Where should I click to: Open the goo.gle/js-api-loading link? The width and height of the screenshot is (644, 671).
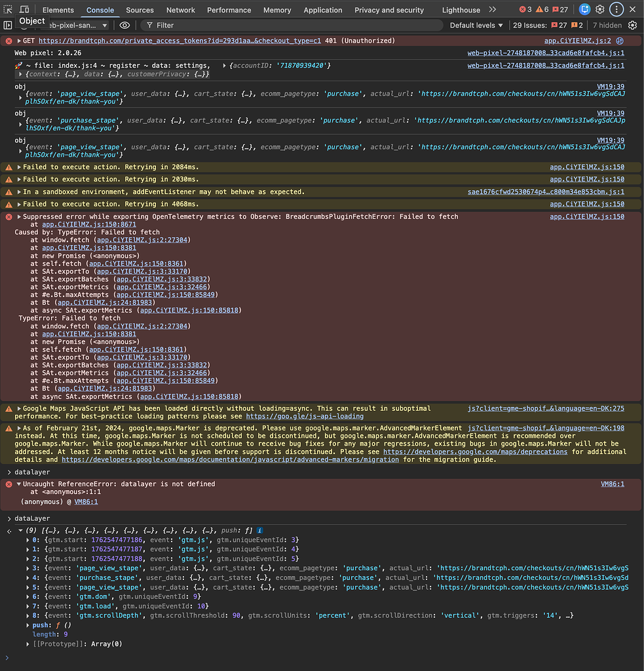pos(304,416)
